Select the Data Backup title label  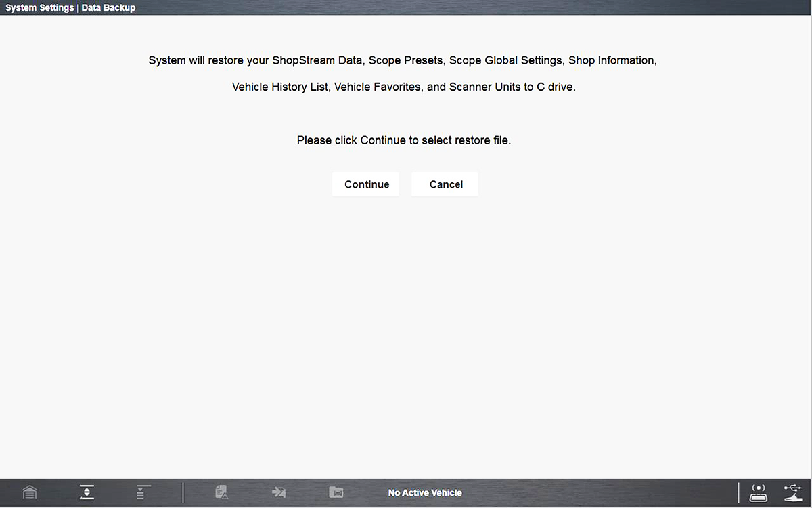[x=108, y=8]
